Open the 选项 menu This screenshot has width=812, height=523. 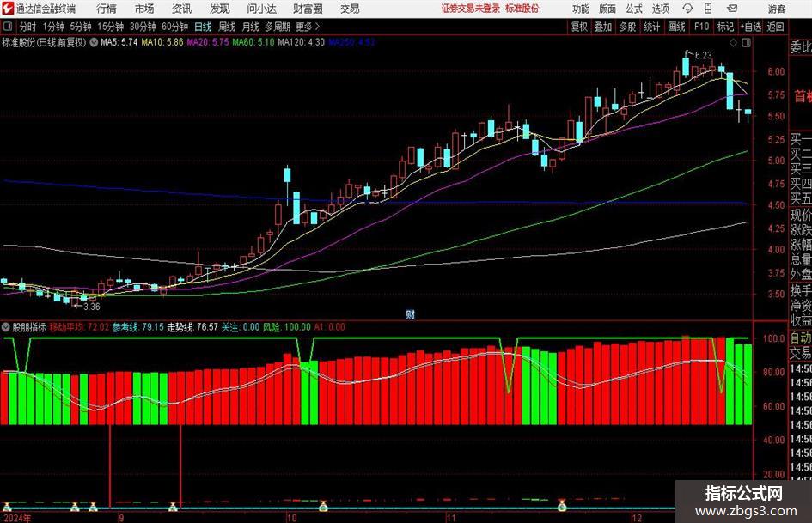tap(660, 9)
